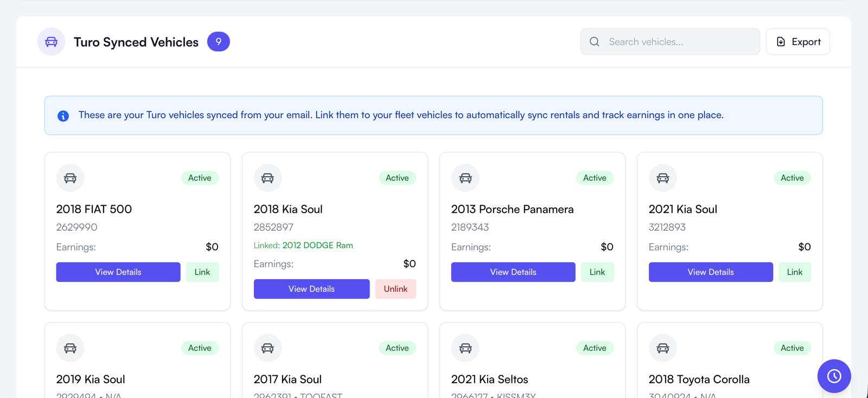This screenshot has width=868, height=398.
Task: Click the info icon in the blue banner
Action: tap(63, 115)
